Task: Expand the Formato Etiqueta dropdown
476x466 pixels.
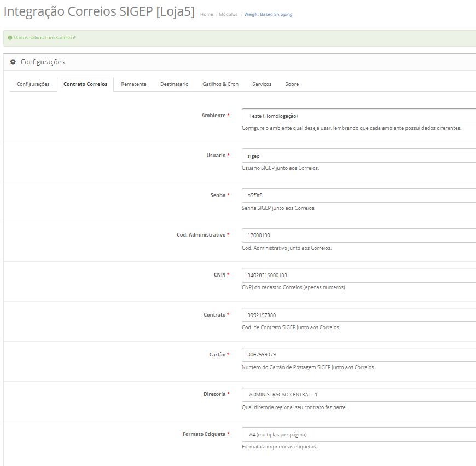Action: (358, 435)
